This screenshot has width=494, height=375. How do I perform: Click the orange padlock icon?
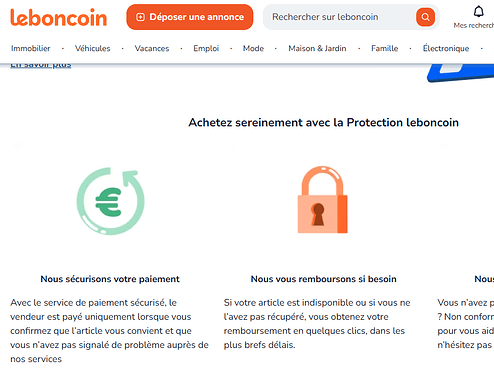click(x=323, y=200)
